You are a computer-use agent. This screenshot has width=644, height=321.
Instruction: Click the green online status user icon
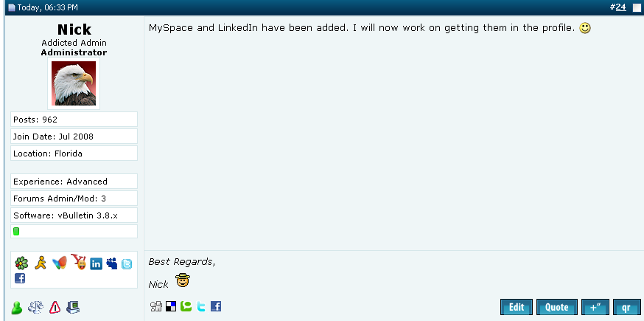16,308
